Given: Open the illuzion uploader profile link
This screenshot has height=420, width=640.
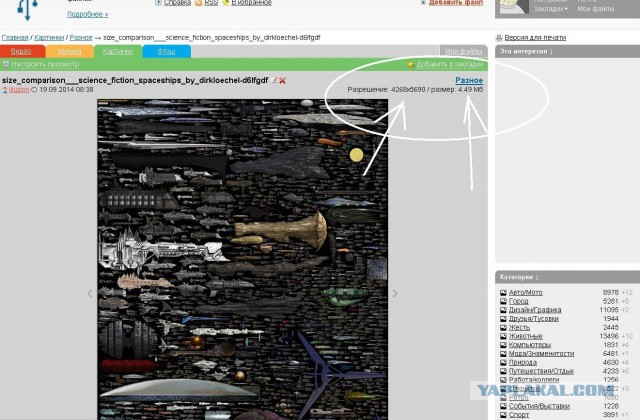Looking at the screenshot, I should pyautogui.click(x=19, y=90).
